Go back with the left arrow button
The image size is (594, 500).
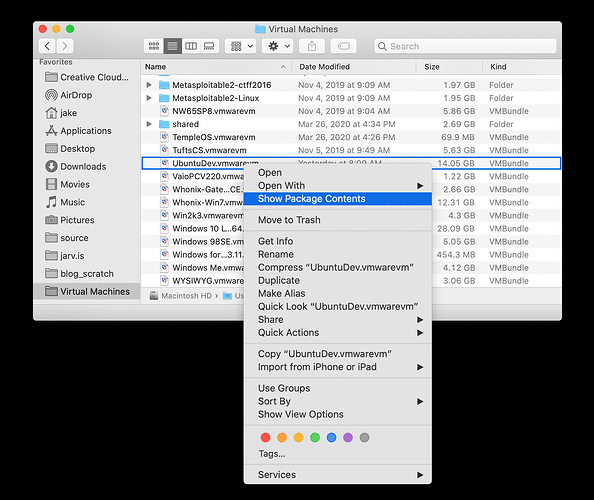[47, 46]
